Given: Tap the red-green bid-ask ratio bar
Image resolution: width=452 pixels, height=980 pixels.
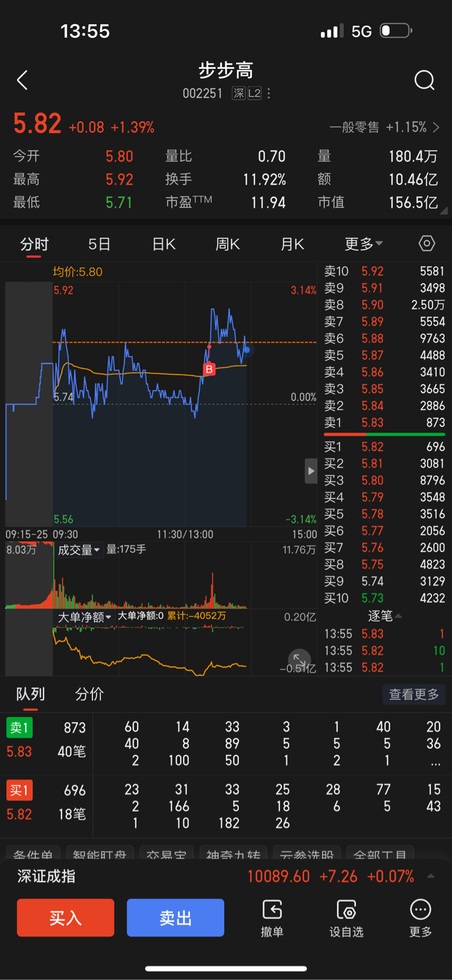Looking at the screenshot, I should pos(384,434).
